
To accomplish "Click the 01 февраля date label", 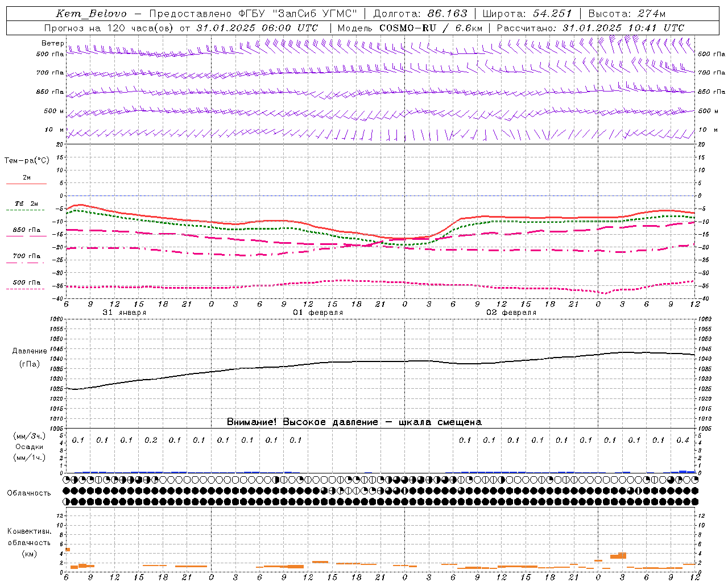I will (318, 313).
